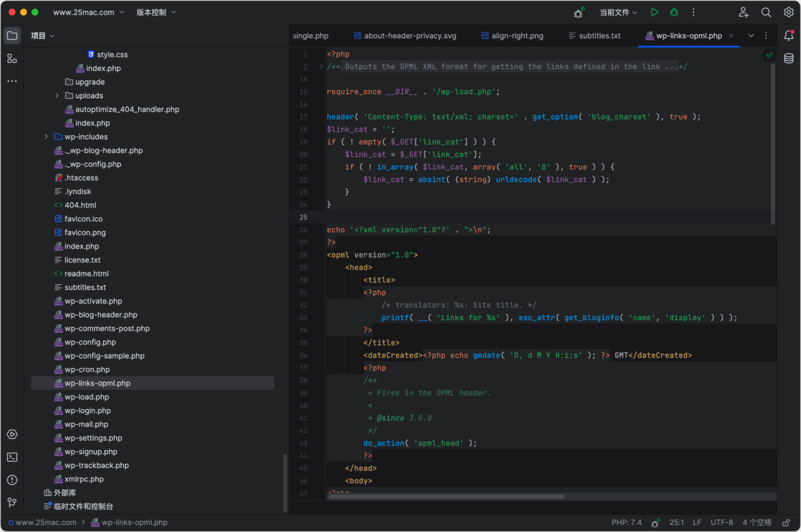Open editor tab options vertical dots
801x532 pixels.
tap(765, 36)
